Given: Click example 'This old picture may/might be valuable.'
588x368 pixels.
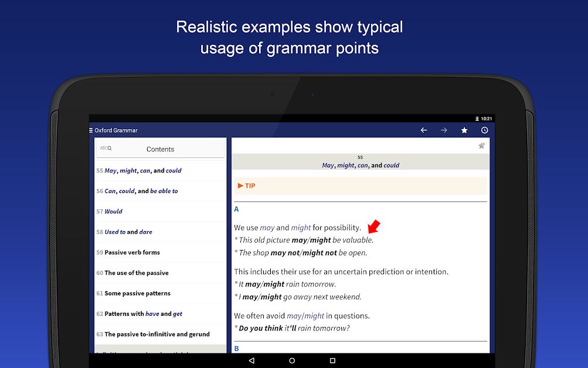Looking at the screenshot, I should click(x=306, y=240).
